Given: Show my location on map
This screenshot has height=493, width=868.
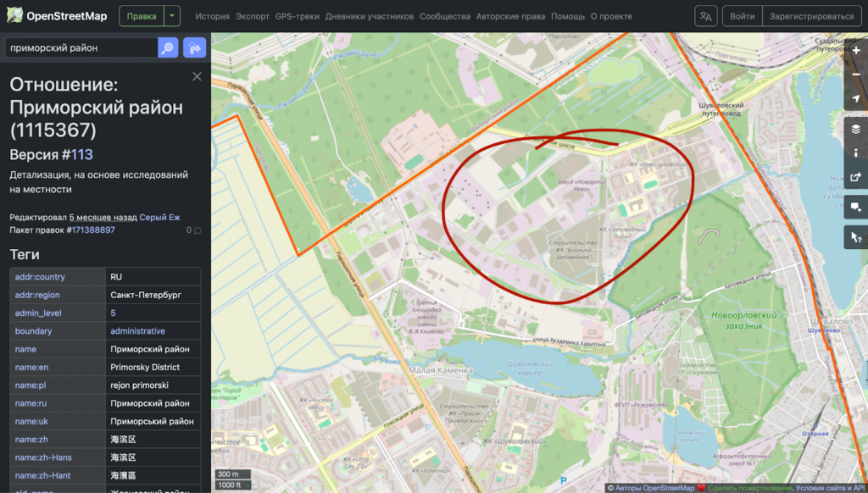Looking at the screenshot, I should pyautogui.click(x=856, y=100).
